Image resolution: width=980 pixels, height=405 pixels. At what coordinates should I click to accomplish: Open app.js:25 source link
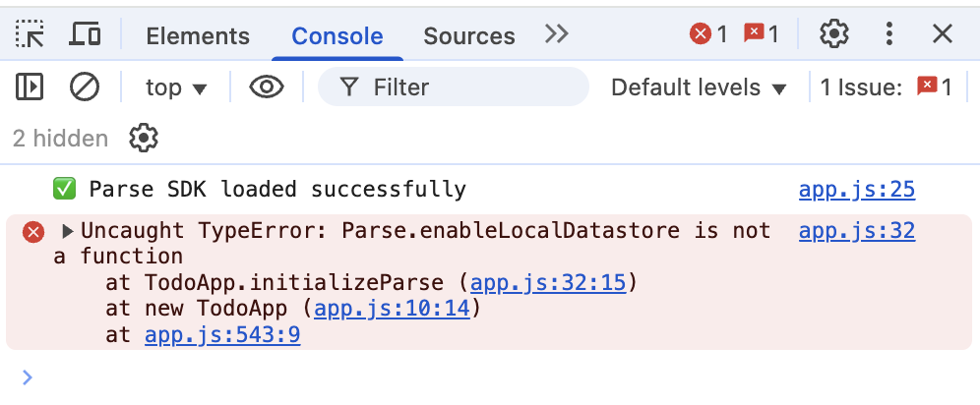pyautogui.click(x=857, y=189)
